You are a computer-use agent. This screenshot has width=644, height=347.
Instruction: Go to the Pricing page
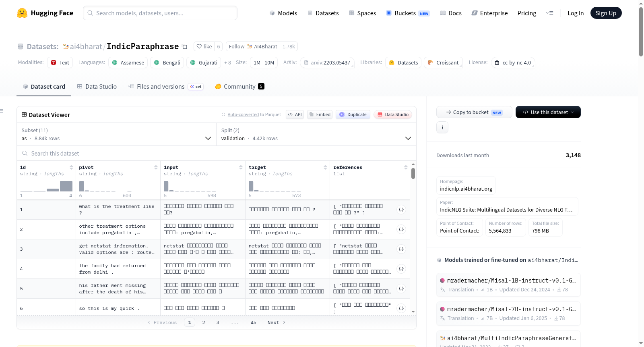(x=527, y=13)
